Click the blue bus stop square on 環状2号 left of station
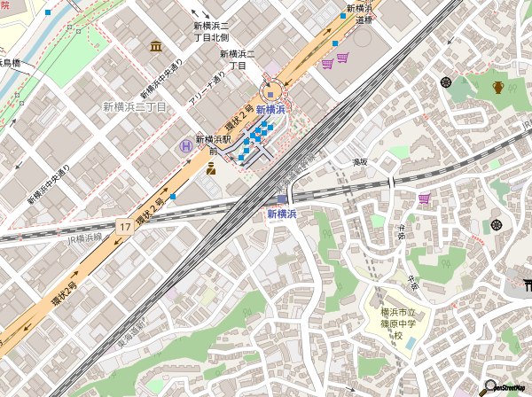The image size is (532, 397). tap(174, 197)
